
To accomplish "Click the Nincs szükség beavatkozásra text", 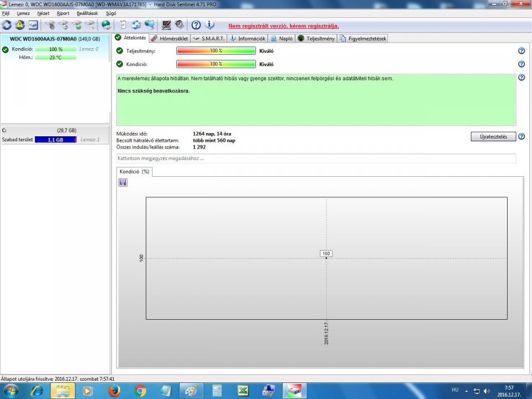I will [x=154, y=91].
